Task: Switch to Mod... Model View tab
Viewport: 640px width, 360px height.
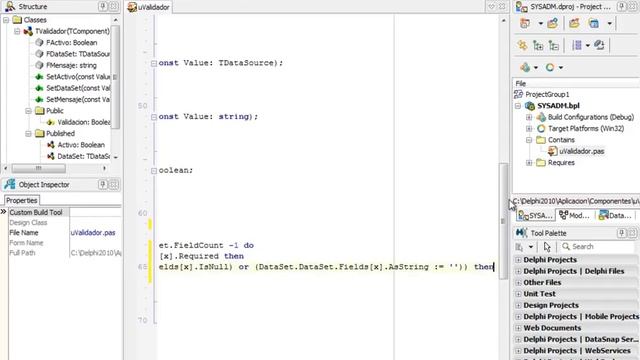Action: [x=574, y=216]
